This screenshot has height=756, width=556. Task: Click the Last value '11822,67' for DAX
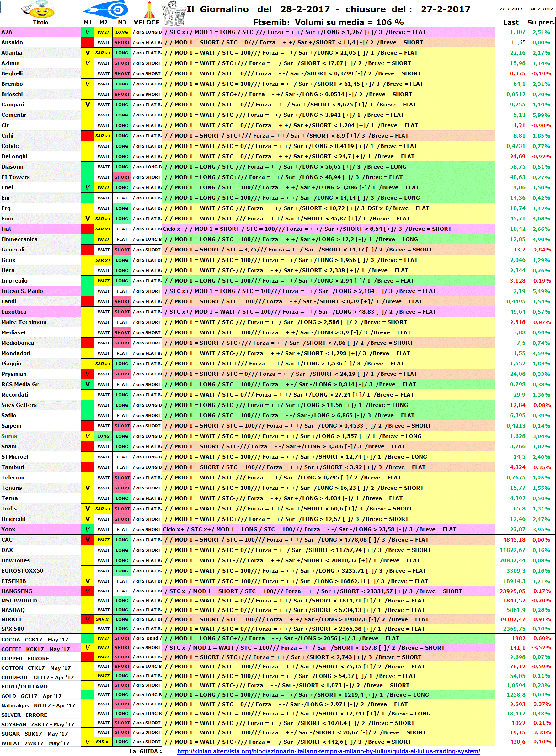(x=512, y=550)
